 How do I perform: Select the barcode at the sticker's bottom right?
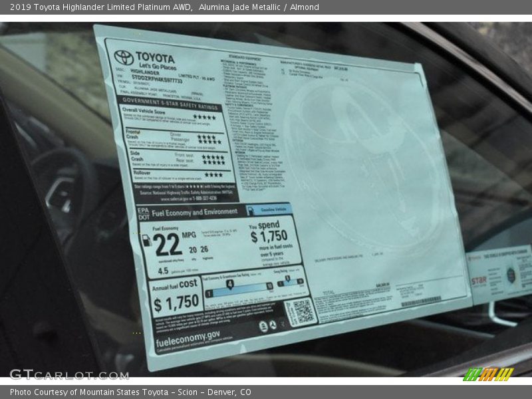click(x=421, y=301)
